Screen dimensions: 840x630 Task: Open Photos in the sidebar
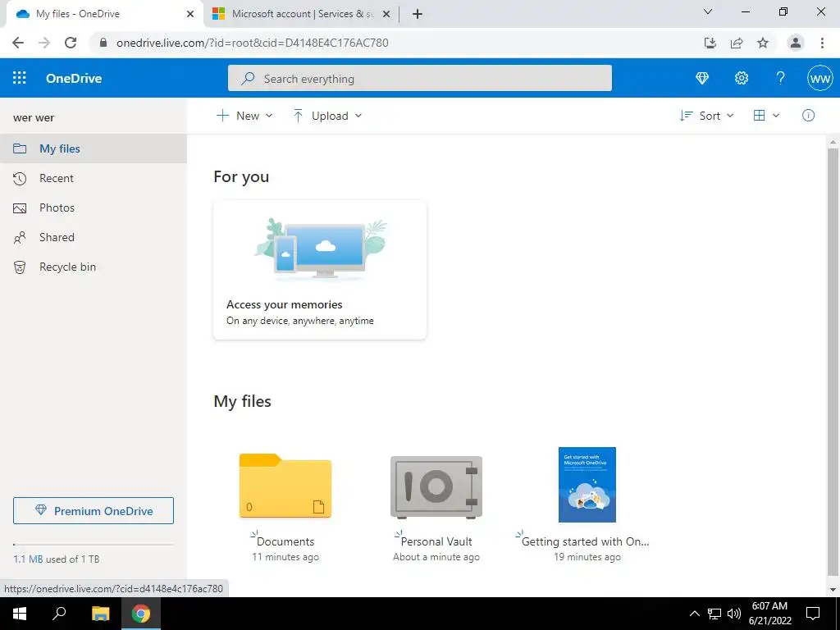94,208
